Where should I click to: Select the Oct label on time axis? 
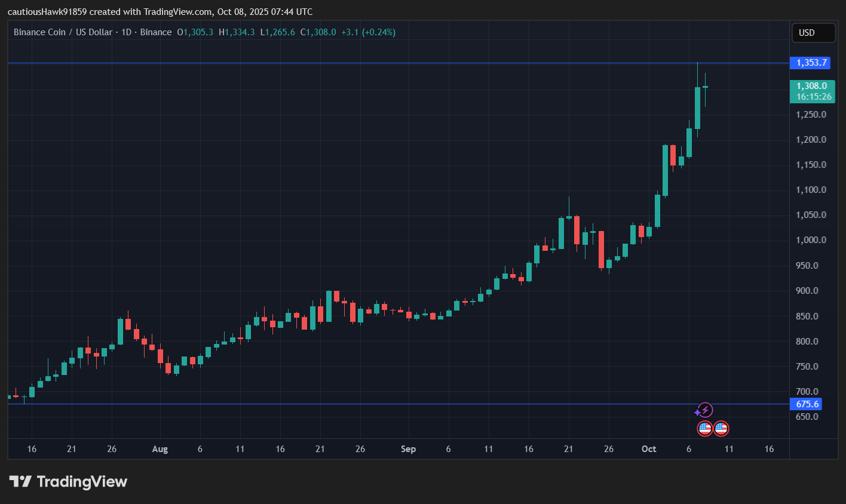[649, 449]
